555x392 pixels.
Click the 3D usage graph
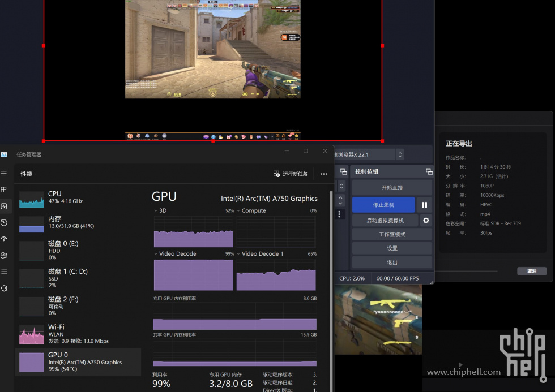(194, 232)
